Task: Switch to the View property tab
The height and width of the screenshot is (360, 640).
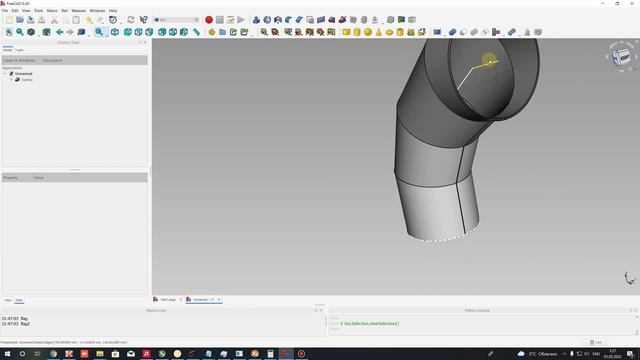Action: [x=8, y=300]
